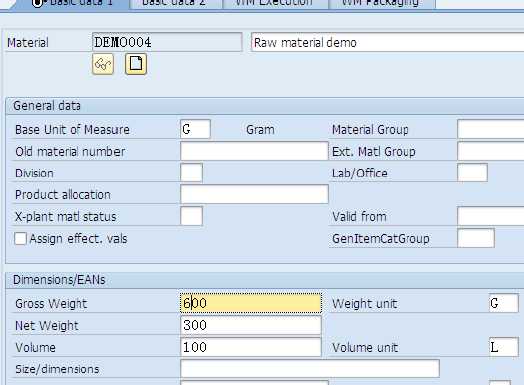Click the Size/dimensions label
This screenshot has width=524, height=385.
57,369
